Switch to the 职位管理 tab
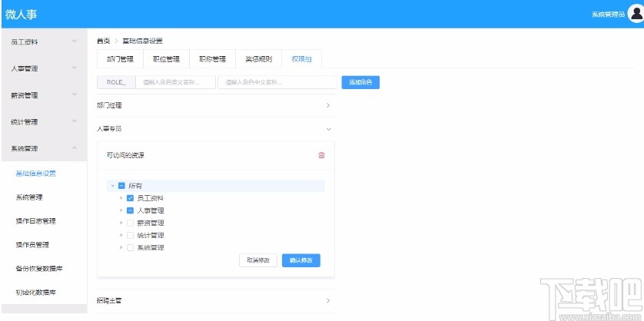The width and height of the screenshot is (644, 321). tap(166, 59)
